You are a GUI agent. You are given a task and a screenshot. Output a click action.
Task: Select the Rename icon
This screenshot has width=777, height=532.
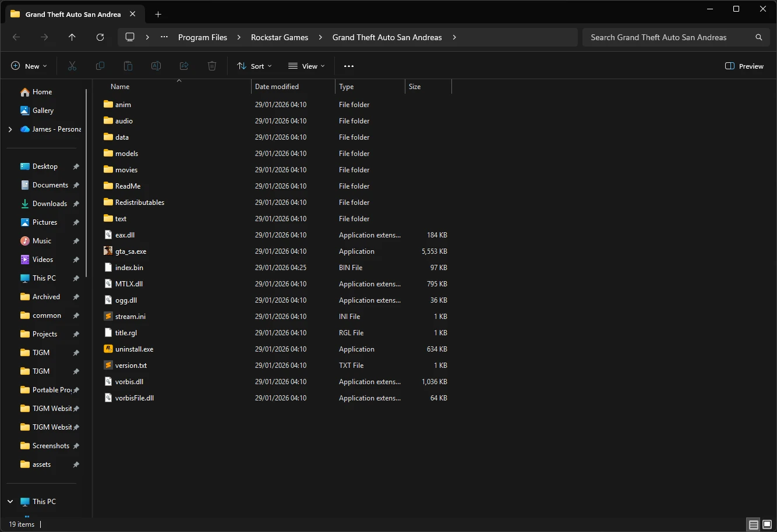point(156,66)
